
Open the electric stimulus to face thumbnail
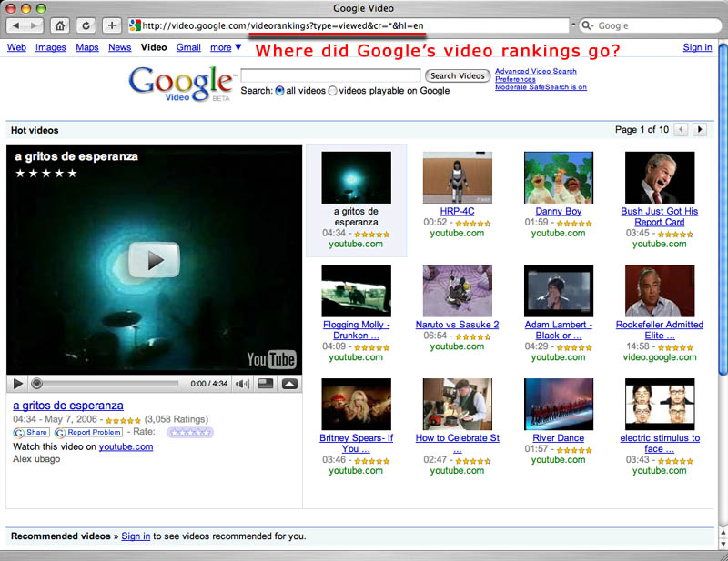(660, 405)
